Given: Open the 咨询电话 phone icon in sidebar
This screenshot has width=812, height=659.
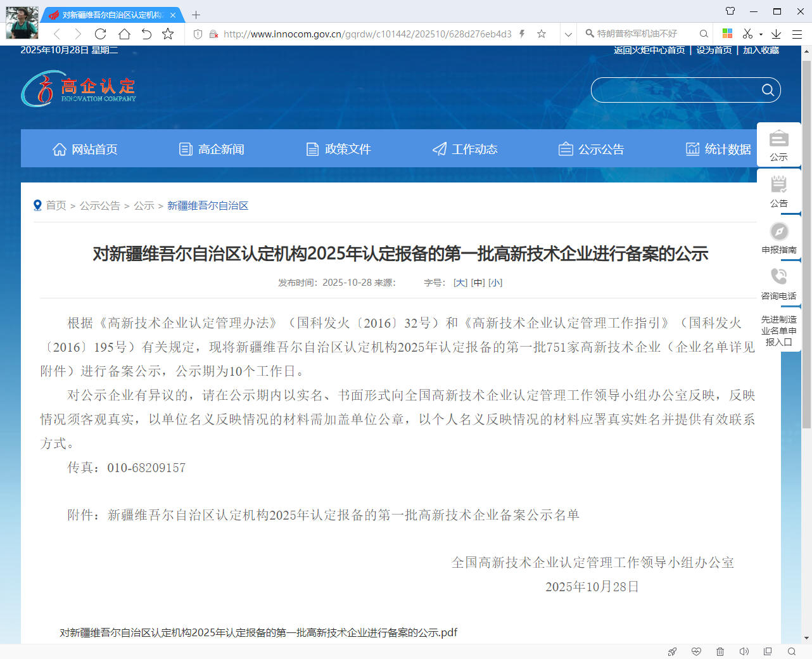Looking at the screenshot, I should click(778, 277).
